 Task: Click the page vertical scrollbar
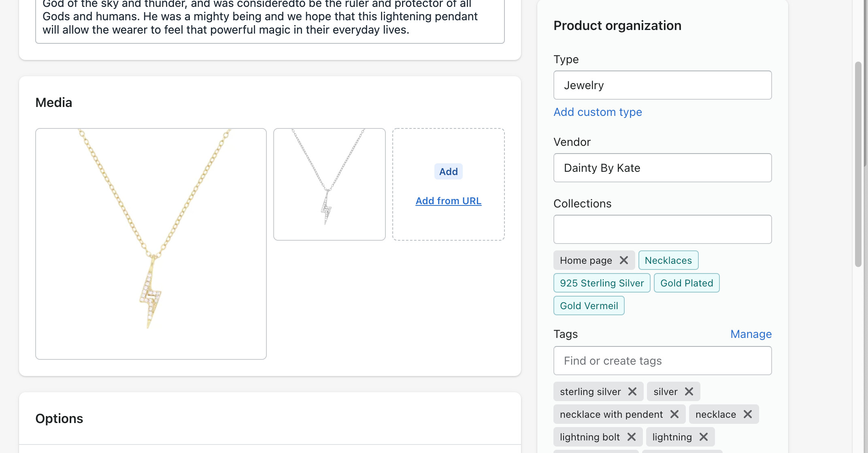858,164
